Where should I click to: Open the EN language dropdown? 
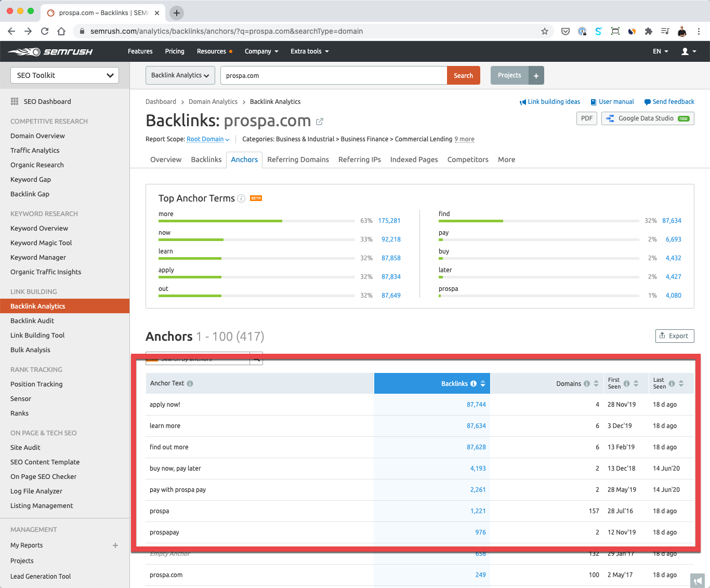(661, 51)
